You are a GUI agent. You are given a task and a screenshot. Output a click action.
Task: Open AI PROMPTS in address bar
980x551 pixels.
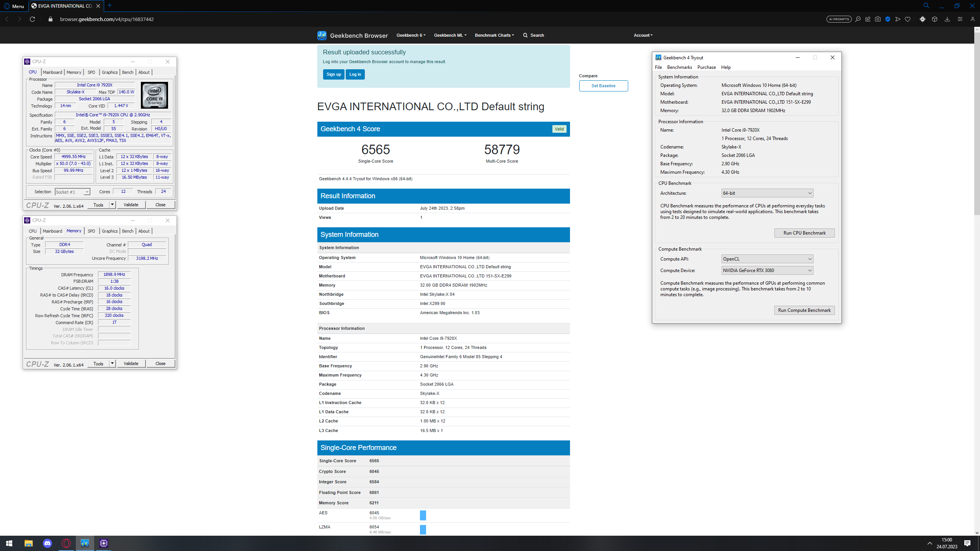coord(839,19)
